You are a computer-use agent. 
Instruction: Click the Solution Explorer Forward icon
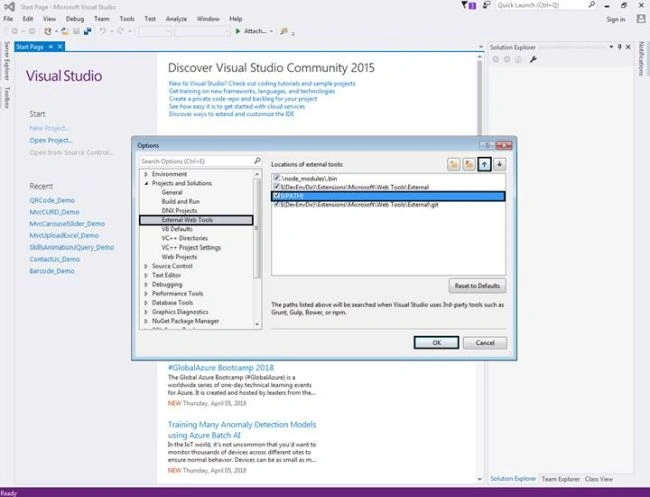click(x=507, y=60)
